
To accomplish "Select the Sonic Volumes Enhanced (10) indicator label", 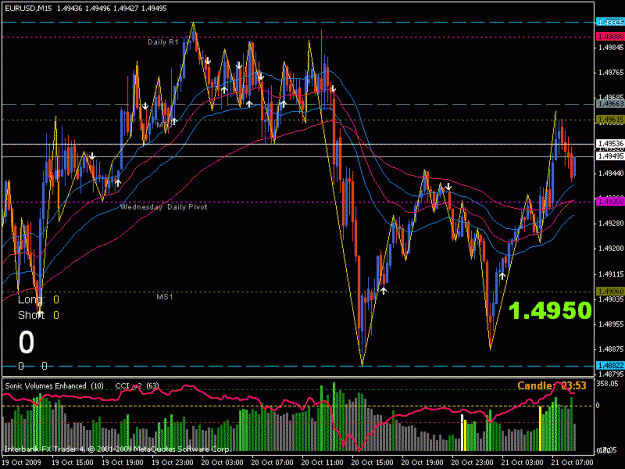I will click(x=54, y=386).
